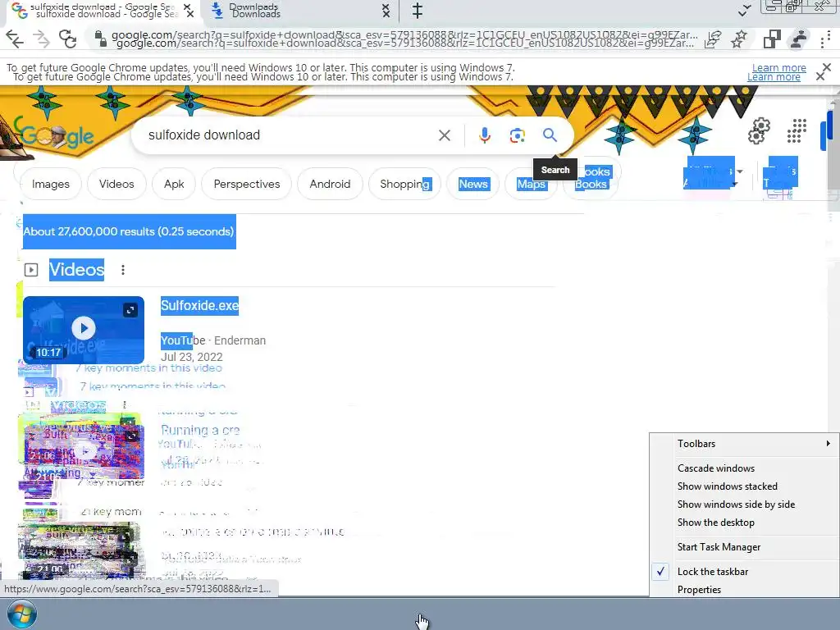This screenshot has height=630, width=840.
Task: Open taskbar Properties menu entry
Action: click(x=699, y=590)
